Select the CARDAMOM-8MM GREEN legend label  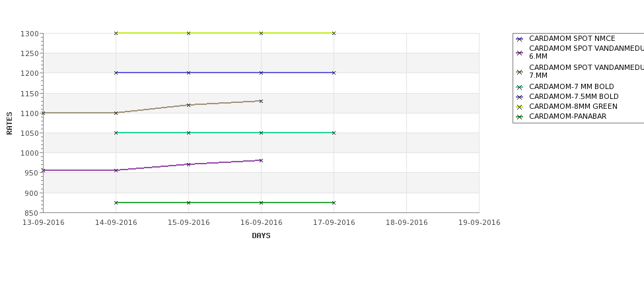click(573, 107)
